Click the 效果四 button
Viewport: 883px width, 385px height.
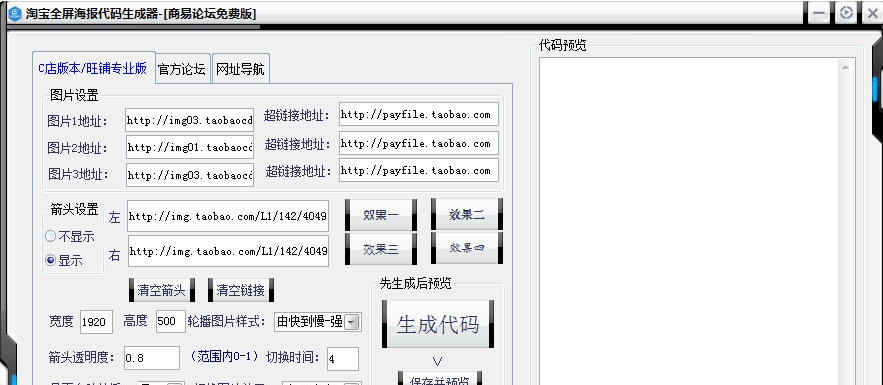tap(467, 248)
